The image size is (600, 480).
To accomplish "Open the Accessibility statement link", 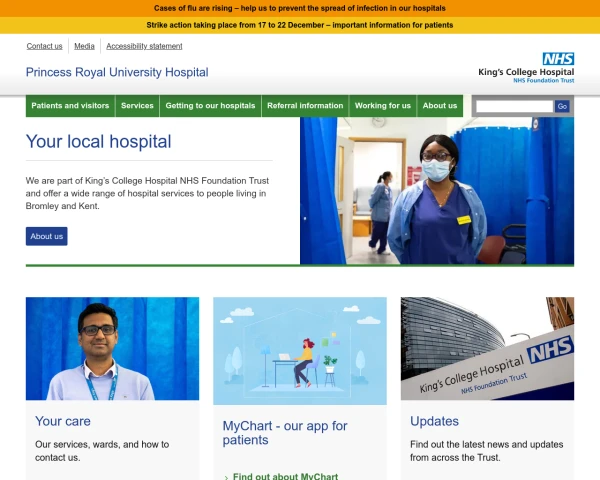I will (x=144, y=46).
